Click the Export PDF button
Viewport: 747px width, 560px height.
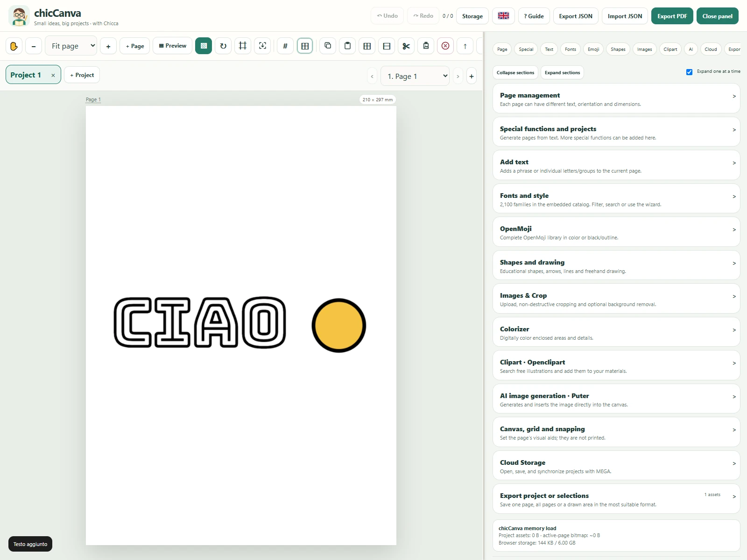(672, 16)
